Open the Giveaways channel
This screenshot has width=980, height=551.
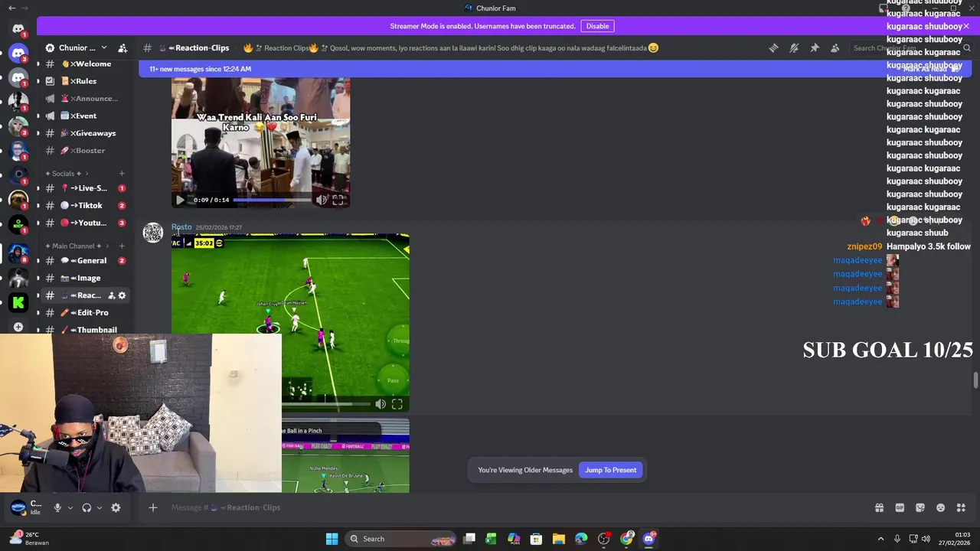85,133
